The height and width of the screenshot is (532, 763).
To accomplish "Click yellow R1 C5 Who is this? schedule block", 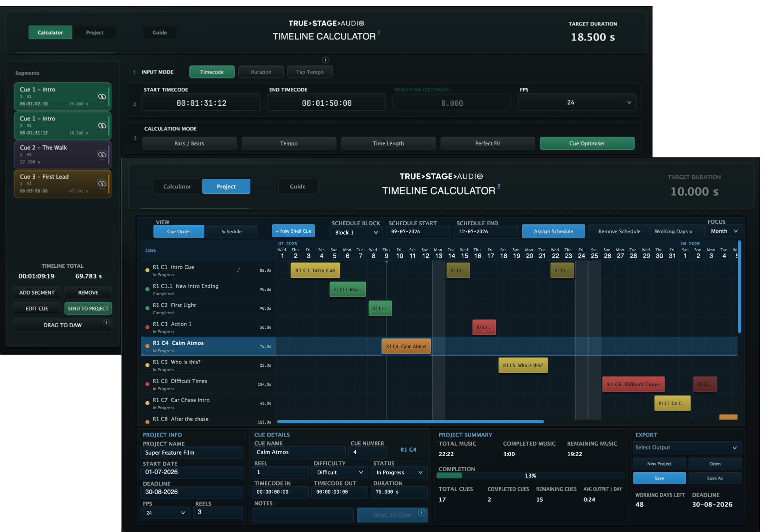I will pos(523,365).
